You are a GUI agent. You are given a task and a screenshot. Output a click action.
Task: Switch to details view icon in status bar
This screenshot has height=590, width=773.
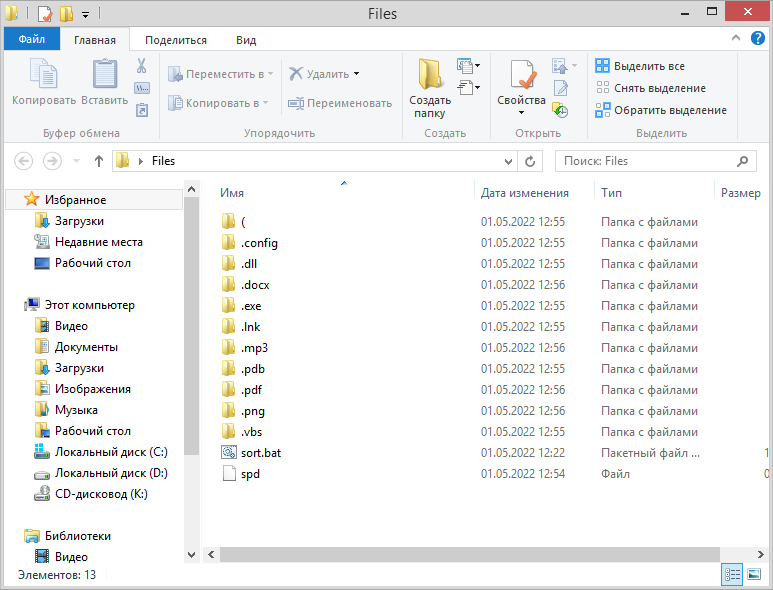(732, 574)
